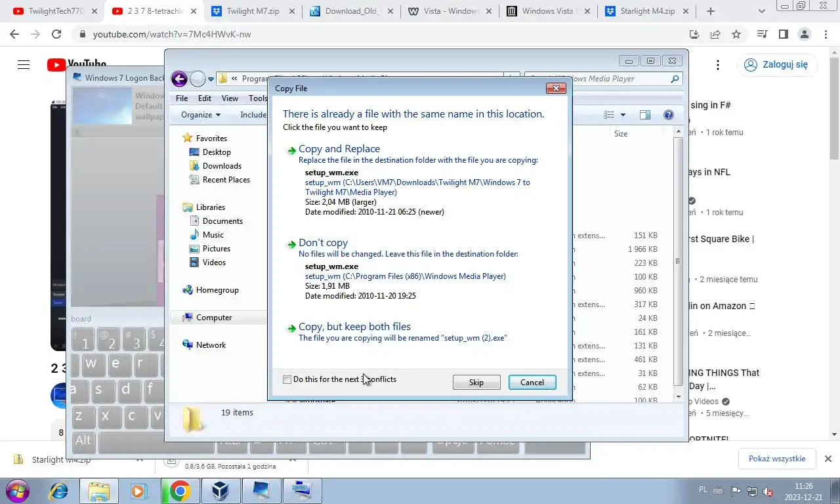This screenshot has height=504, width=840.
Task: Open the Pictures library
Action: [216, 249]
